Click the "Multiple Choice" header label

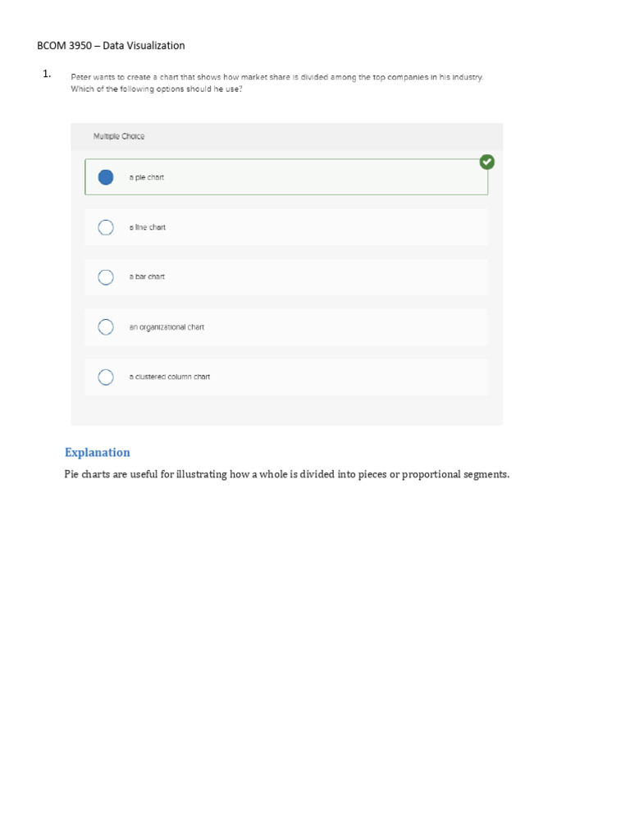[x=119, y=136]
